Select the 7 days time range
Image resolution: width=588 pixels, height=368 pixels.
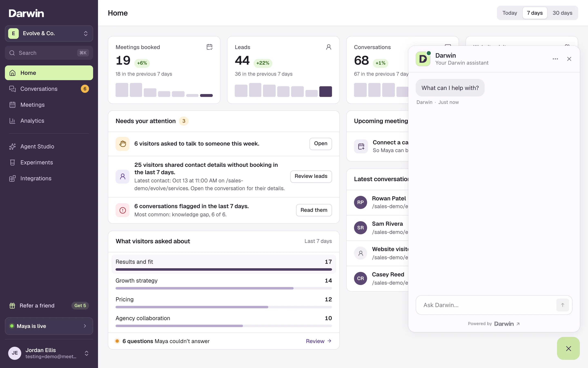(x=535, y=13)
